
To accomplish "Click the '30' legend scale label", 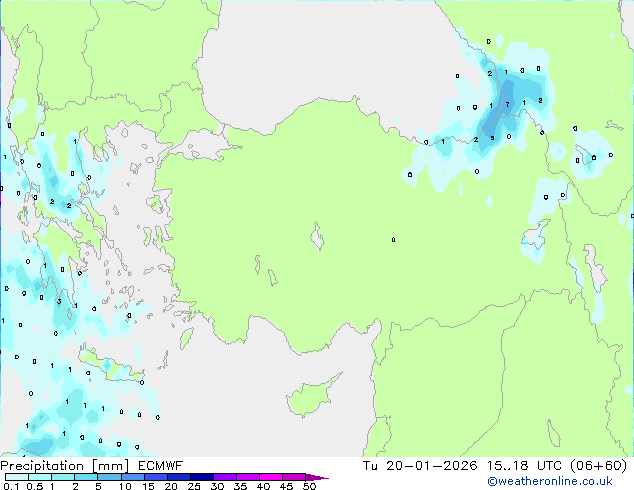I will tap(217, 486).
